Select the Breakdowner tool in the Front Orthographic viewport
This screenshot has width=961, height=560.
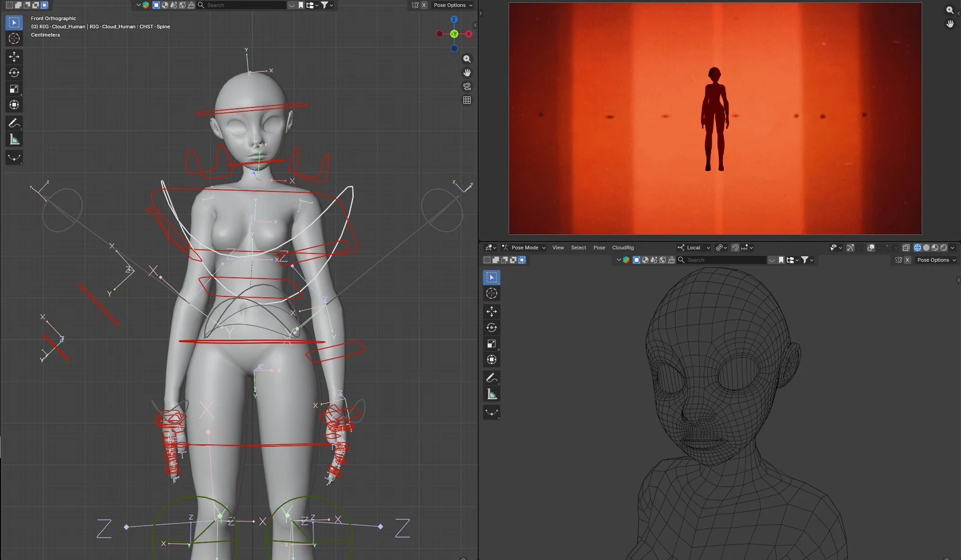click(x=14, y=158)
